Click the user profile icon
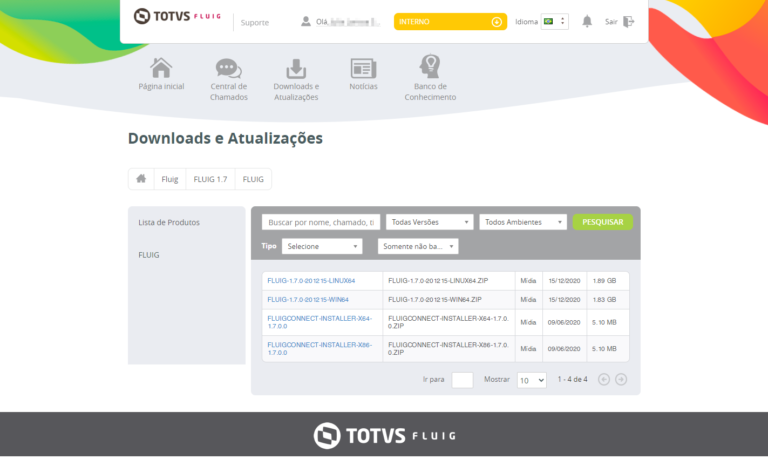 (x=306, y=21)
